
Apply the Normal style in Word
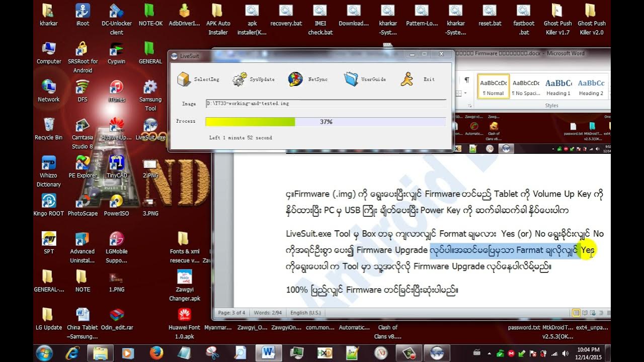pos(493,86)
